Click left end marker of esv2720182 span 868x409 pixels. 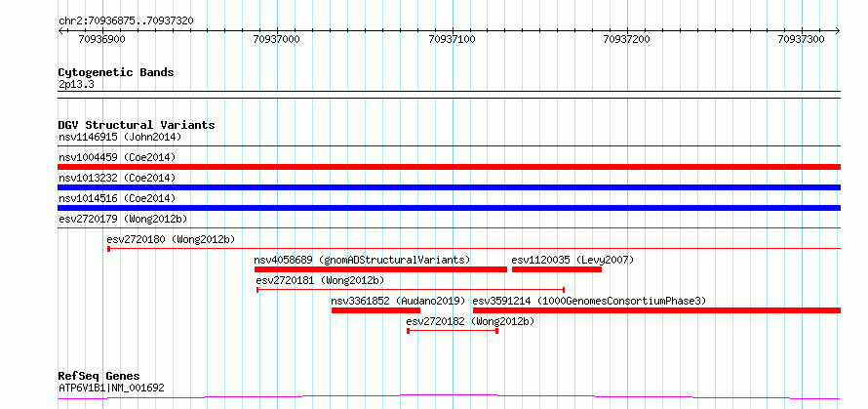click(x=408, y=331)
